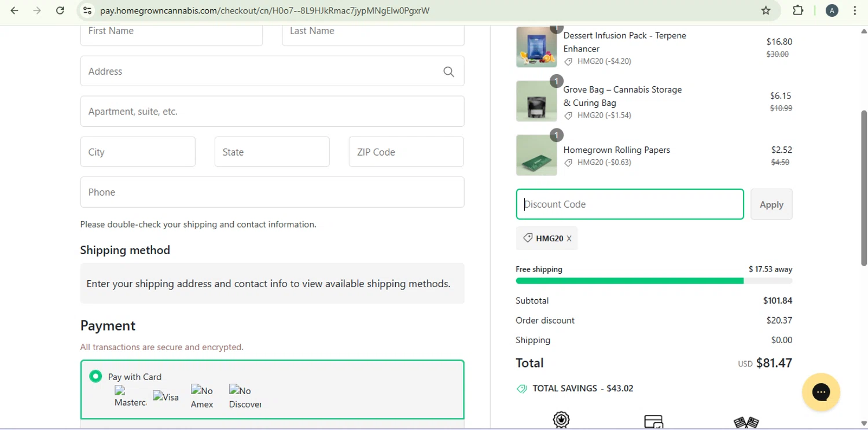Viewport: 868px width, 430px height.
Task: Apply the discount code
Action: click(771, 204)
